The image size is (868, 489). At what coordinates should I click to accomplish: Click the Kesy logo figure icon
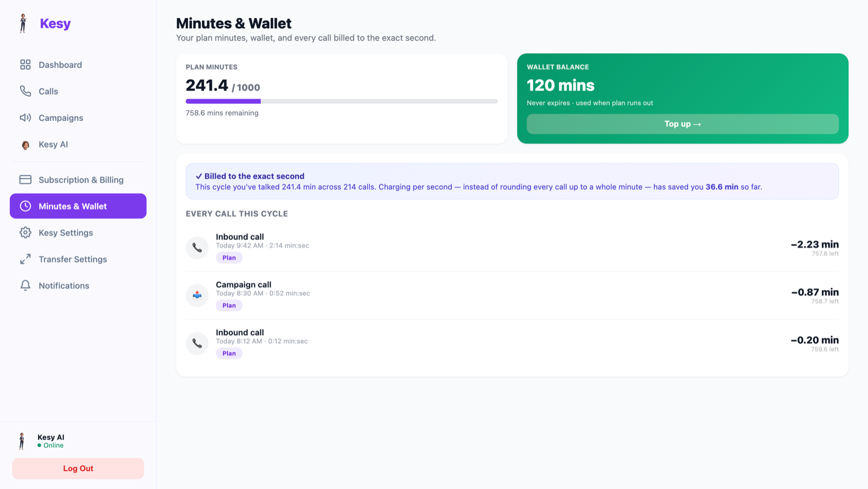pos(23,23)
